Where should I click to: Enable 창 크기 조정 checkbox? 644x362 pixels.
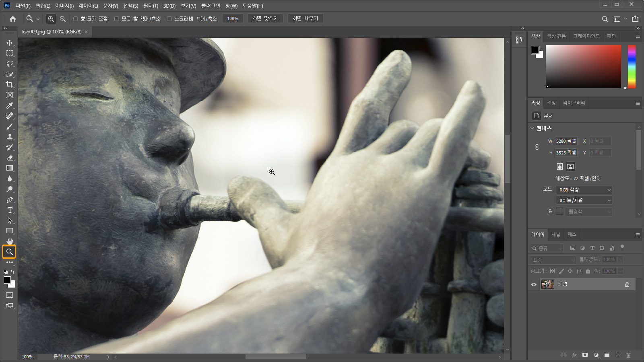pos(75,19)
